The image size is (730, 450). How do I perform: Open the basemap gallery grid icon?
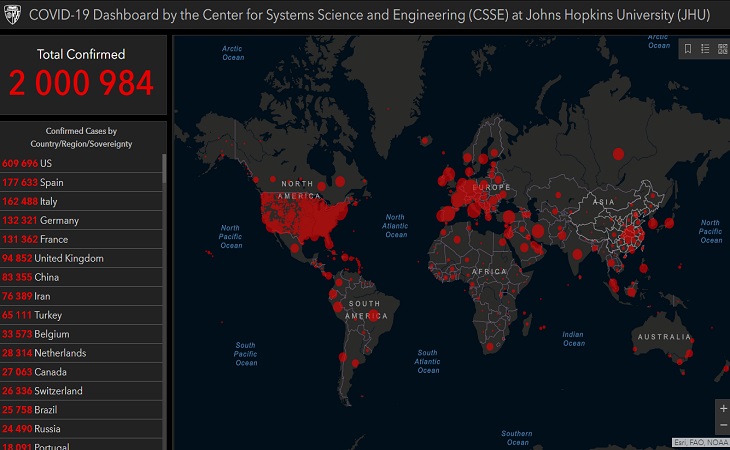pyautogui.click(x=722, y=49)
